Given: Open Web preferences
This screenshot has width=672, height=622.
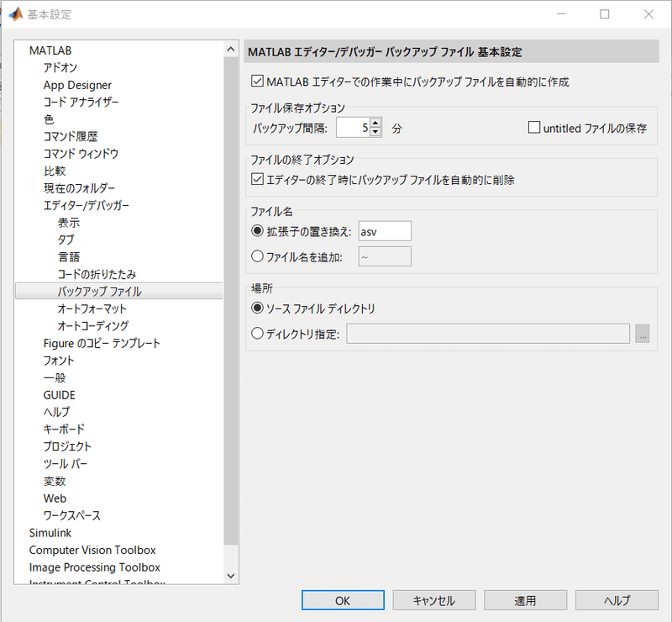Looking at the screenshot, I should [x=55, y=498].
